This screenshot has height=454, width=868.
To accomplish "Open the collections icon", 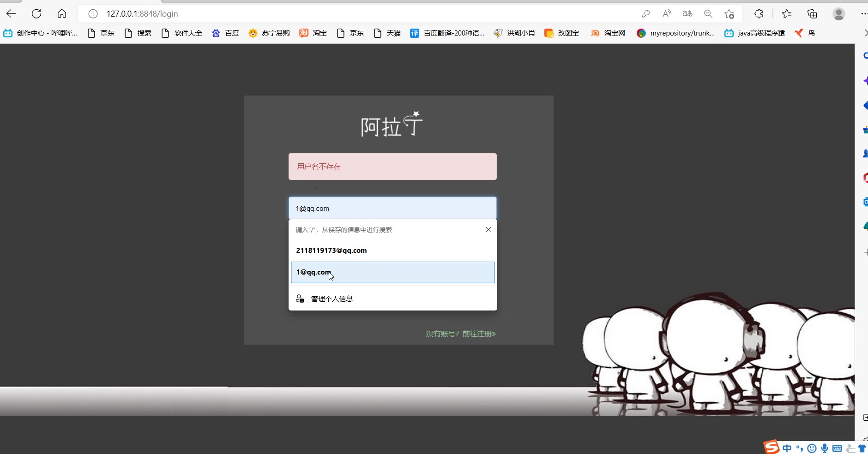I will pyautogui.click(x=812, y=14).
